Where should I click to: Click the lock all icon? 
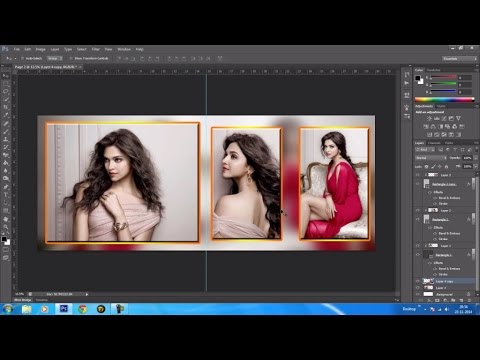(x=446, y=166)
